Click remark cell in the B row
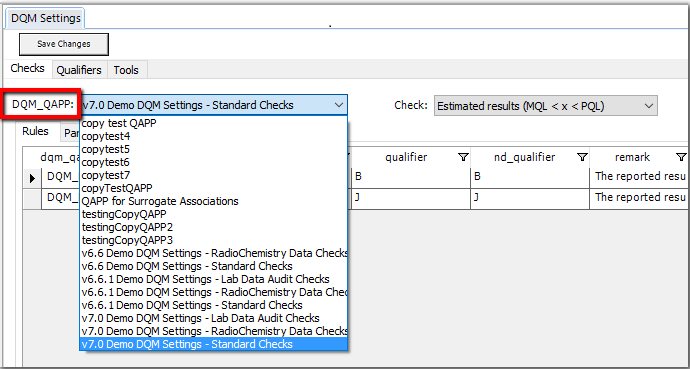The image size is (690, 369). coord(639,178)
